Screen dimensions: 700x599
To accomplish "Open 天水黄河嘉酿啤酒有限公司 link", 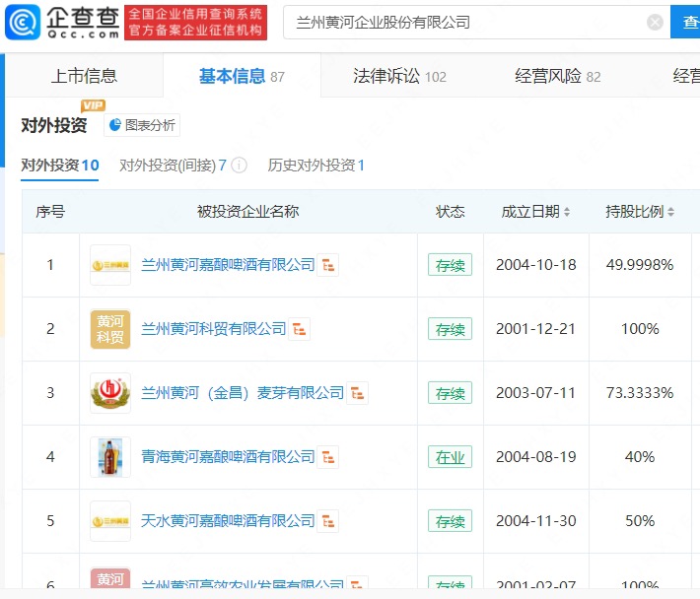I will pos(228,521).
